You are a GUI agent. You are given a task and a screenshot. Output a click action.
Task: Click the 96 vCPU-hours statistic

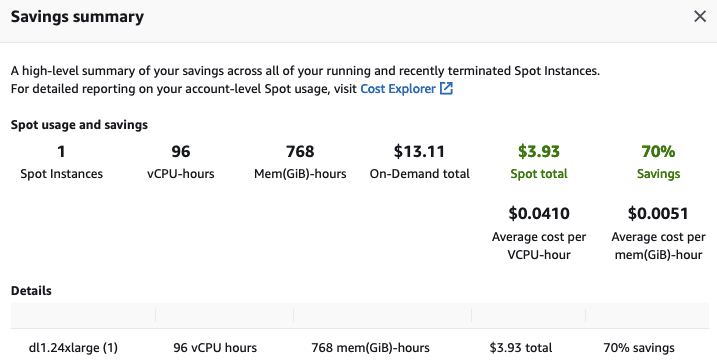click(181, 151)
